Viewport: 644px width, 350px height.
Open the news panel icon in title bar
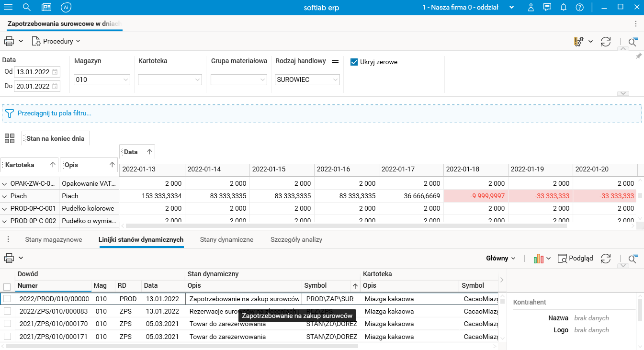pos(46,7)
